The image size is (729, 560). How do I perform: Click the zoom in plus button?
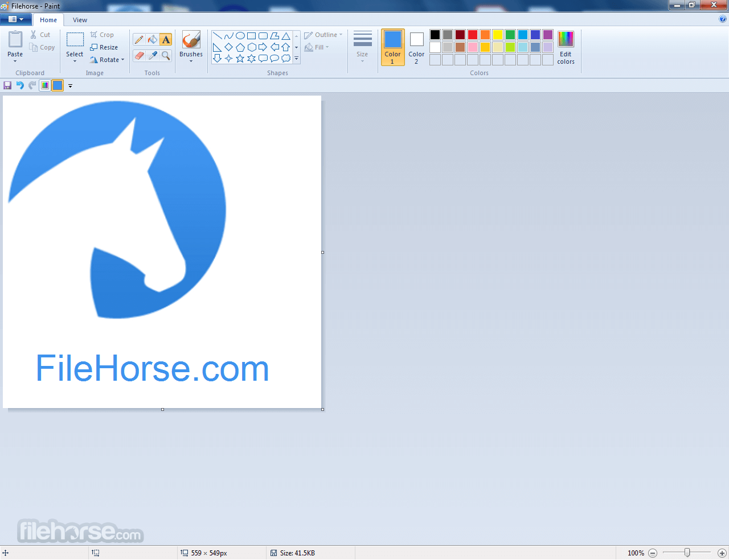(722, 553)
